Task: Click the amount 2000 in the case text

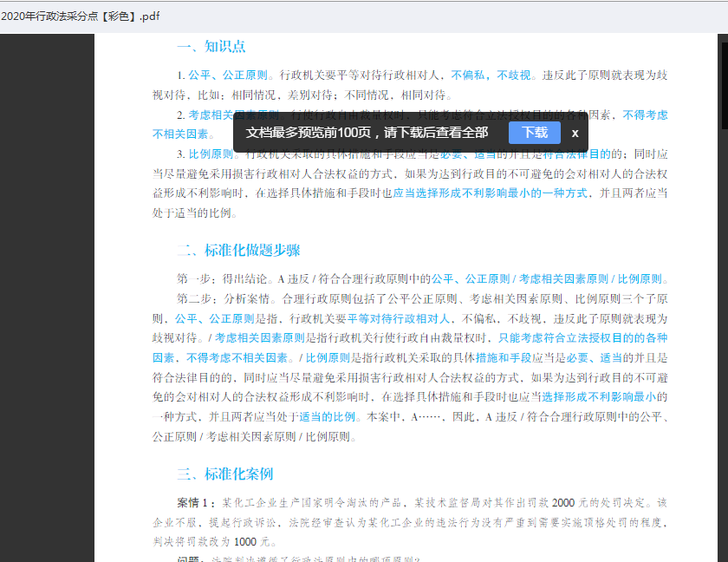Action: (563, 502)
